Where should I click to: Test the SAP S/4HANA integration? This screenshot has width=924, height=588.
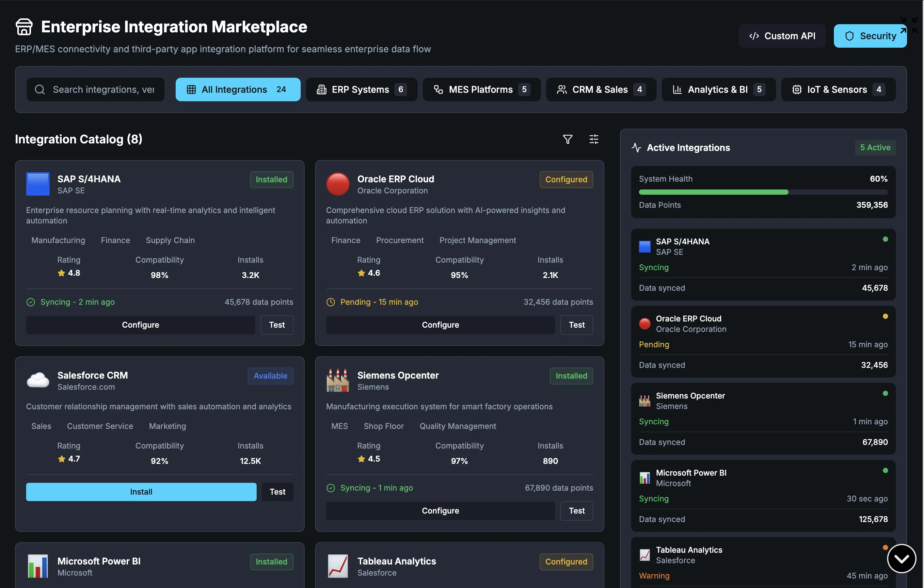277,325
